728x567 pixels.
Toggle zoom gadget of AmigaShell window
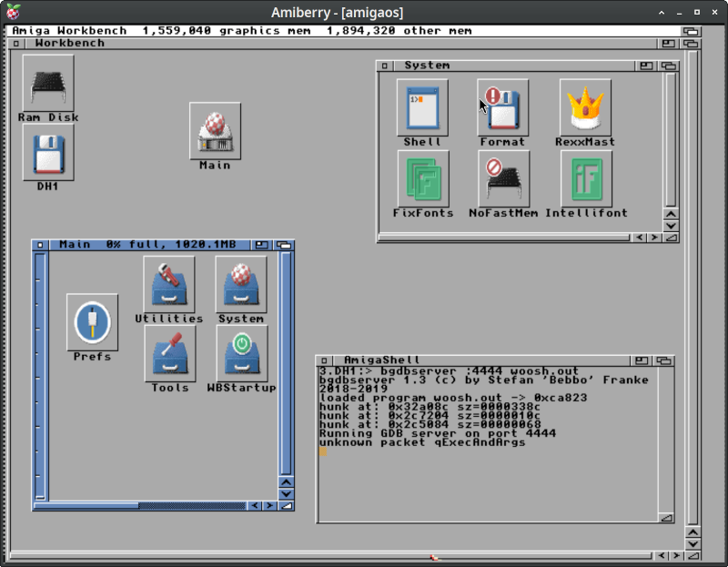(642, 360)
